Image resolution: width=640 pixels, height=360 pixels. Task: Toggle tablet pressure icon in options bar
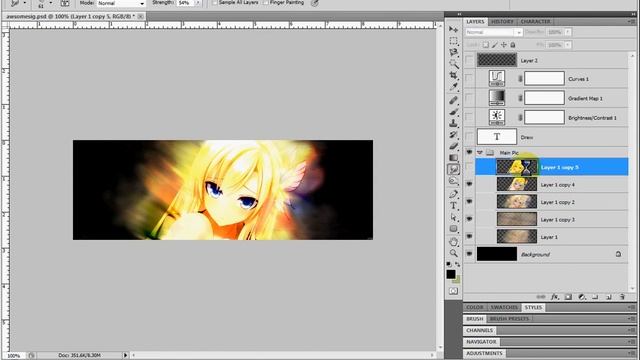314,3
